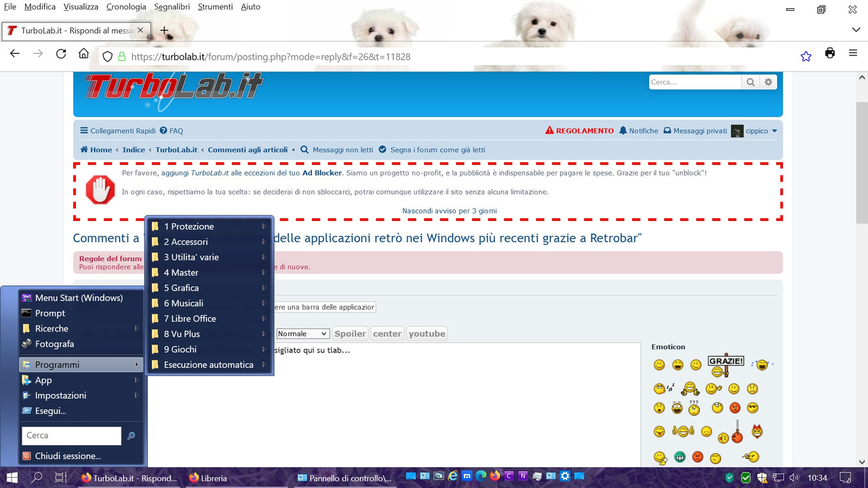Go to Commenti agli articoli breadcrumb

(248, 150)
